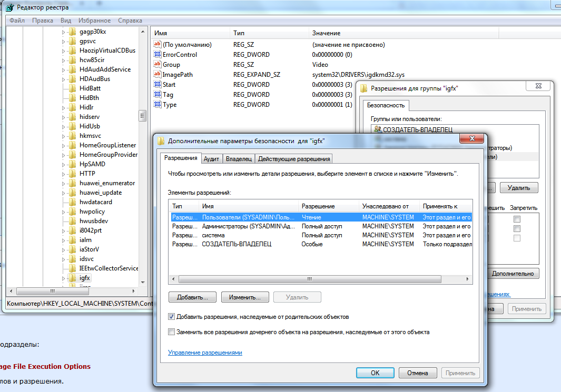Switch to the Действующие разрешения tab
Image resolution: width=561 pixels, height=392 pixels.
pyautogui.click(x=294, y=159)
